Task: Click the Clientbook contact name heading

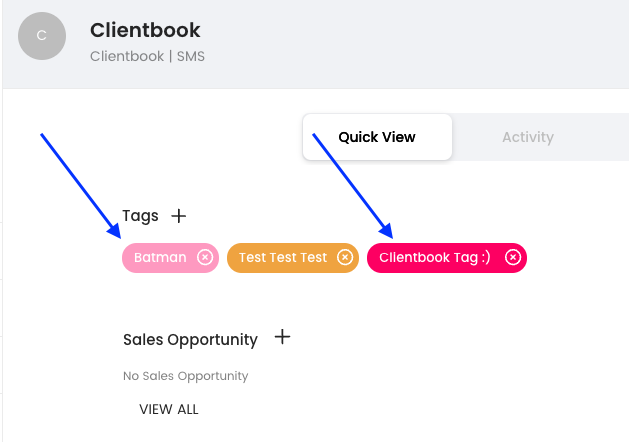Action: click(x=145, y=31)
